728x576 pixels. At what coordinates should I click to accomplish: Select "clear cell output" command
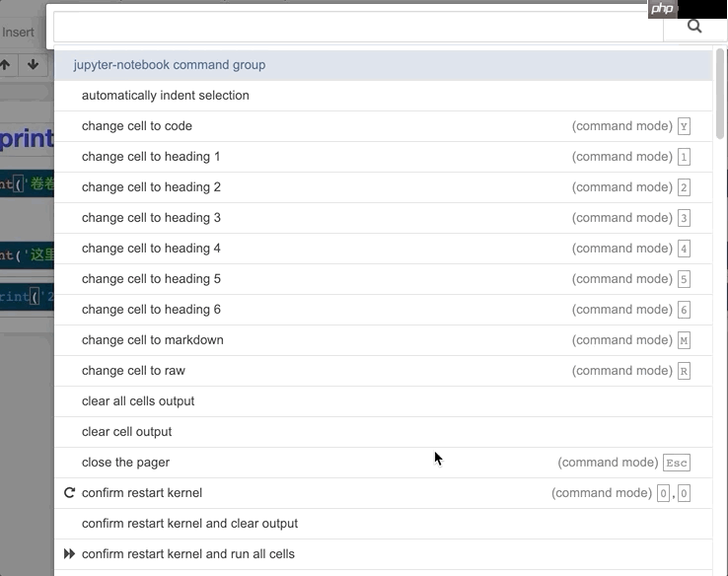coord(126,432)
